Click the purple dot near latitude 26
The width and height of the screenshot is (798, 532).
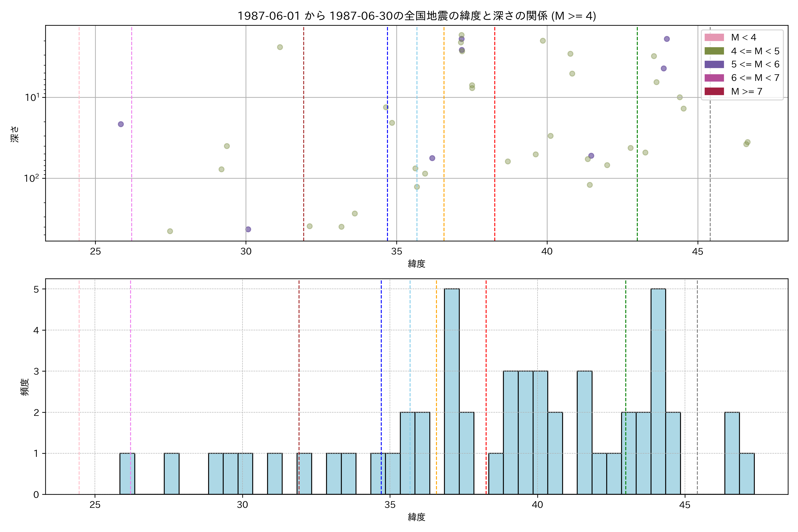coord(121,124)
